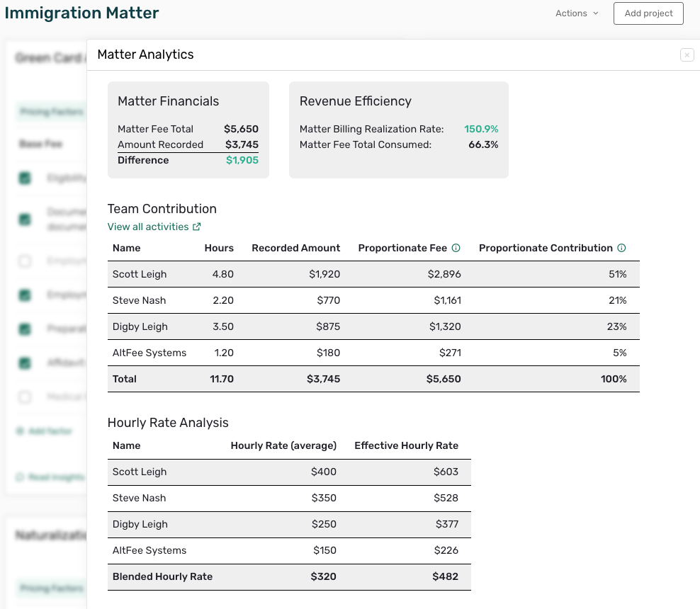
Task: Click the external link icon beside View all activities
Action: [x=197, y=227]
